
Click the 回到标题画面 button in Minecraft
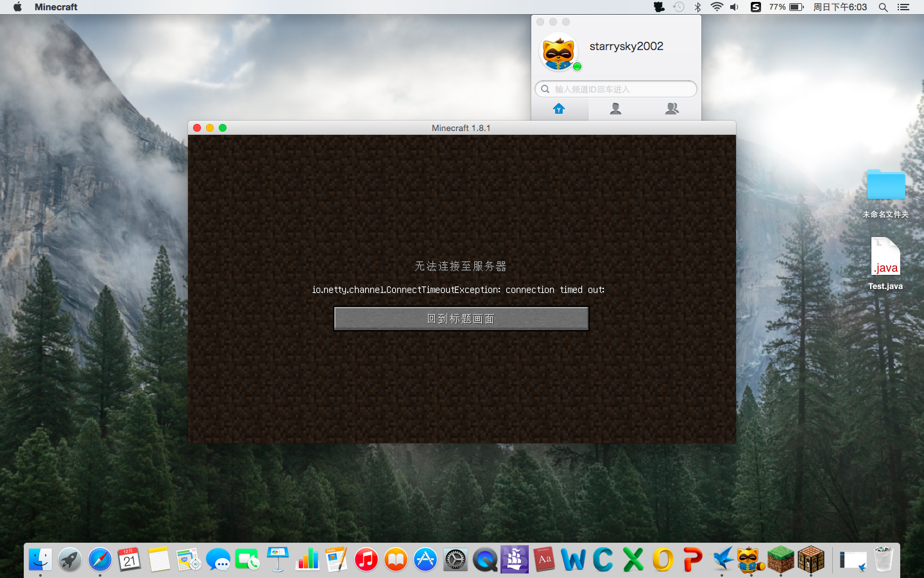click(x=461, y=319)
